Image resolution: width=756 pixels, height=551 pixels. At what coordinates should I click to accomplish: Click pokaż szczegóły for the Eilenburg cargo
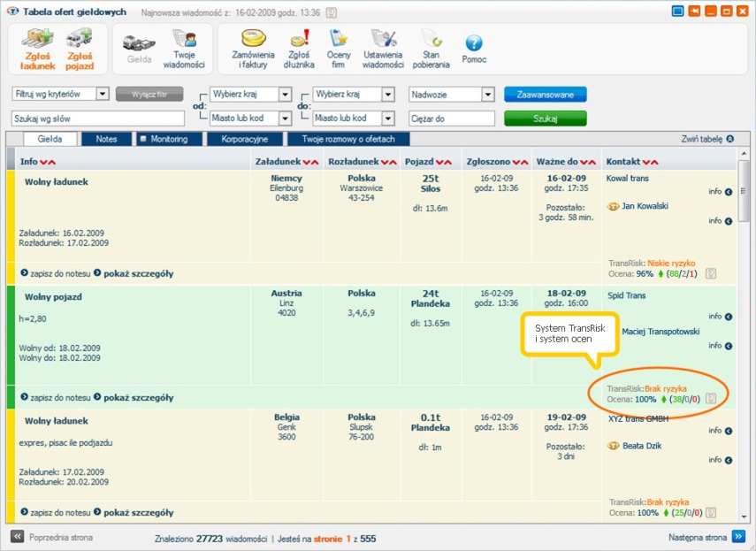134,273
